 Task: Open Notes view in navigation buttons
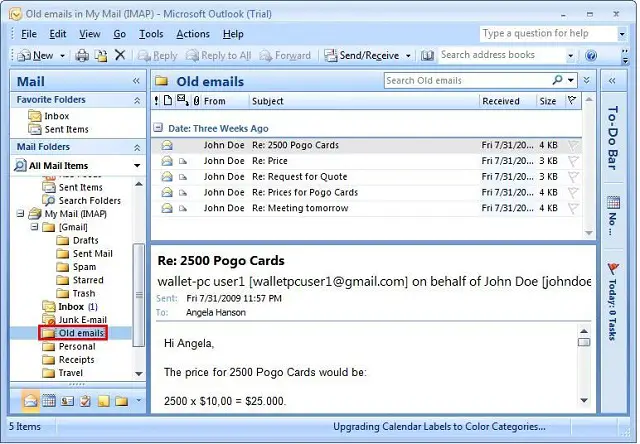[103, 401]
